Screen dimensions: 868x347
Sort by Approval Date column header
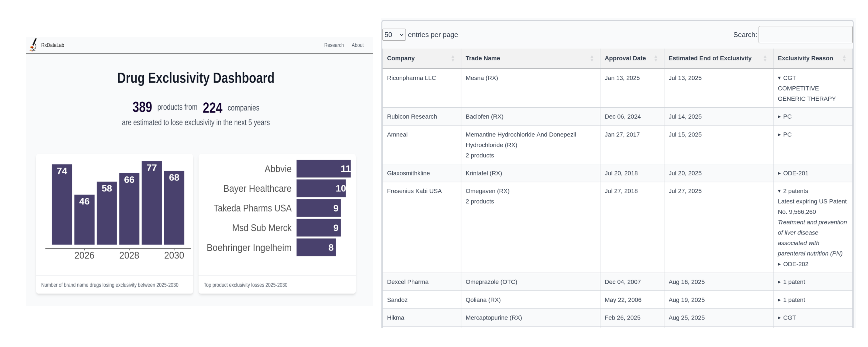(x=632, y=58)
